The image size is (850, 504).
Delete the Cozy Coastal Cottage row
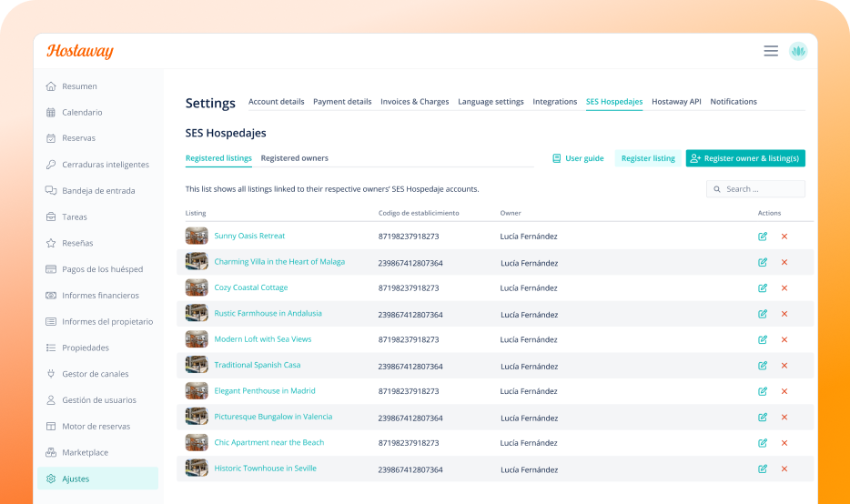point(784,287)
